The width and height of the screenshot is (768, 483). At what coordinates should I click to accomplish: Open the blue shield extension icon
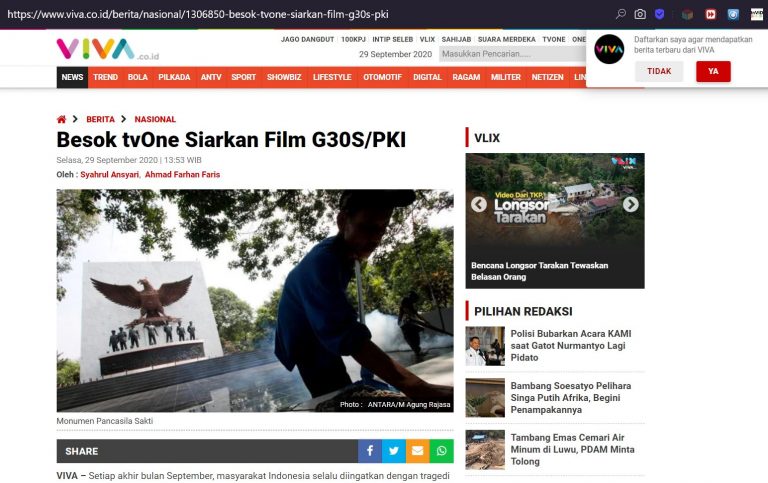point(659,14)
